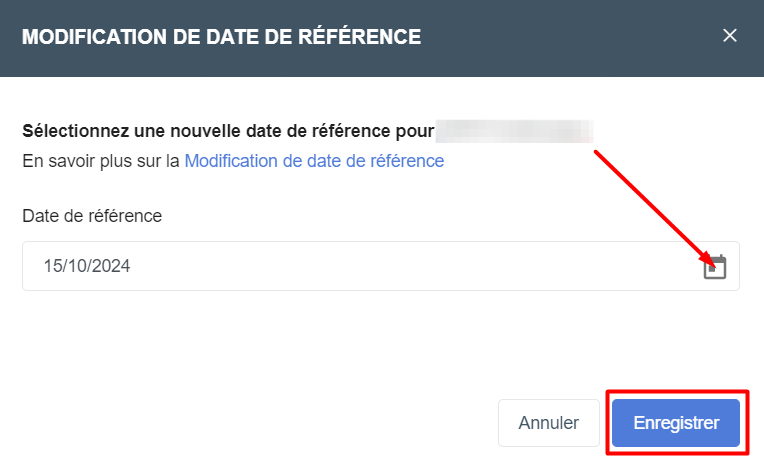The height and width of the screenshot is (468, 764).
Task: Cancel the reference date change with Annuler
Action: 549,423
